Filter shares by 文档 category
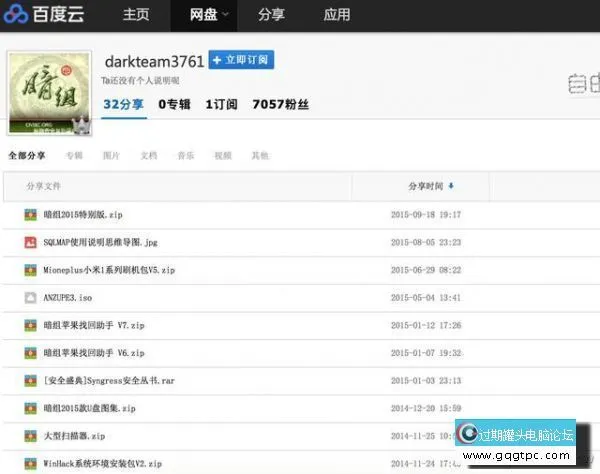 click(148, 155)
